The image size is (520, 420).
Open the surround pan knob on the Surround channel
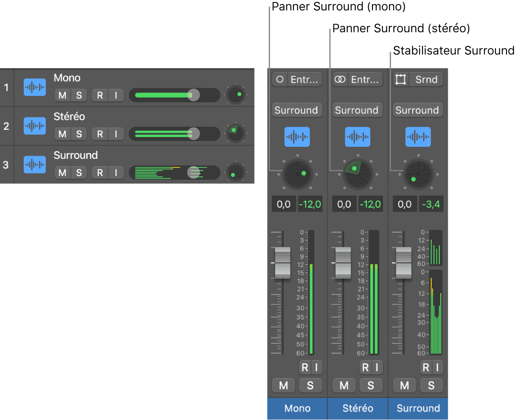(418, 174)
